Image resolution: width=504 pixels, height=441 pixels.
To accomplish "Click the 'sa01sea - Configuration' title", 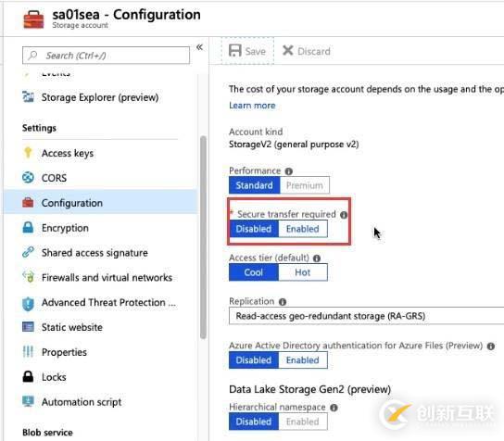I will [126, 15].
